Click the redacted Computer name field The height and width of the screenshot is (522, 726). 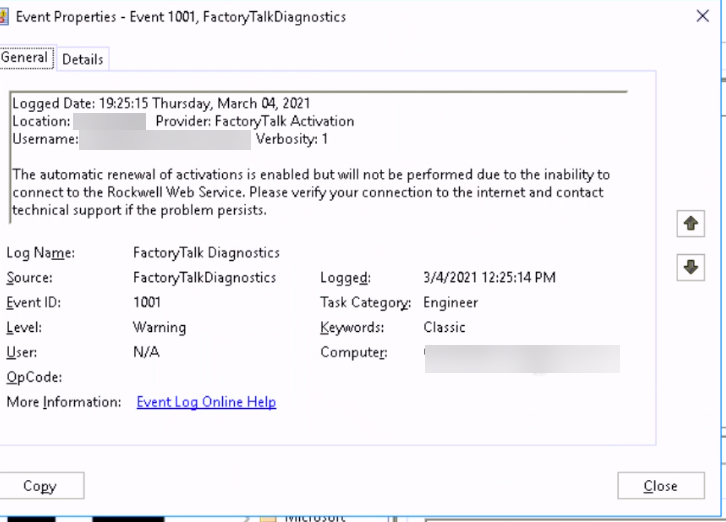point(521,358)
